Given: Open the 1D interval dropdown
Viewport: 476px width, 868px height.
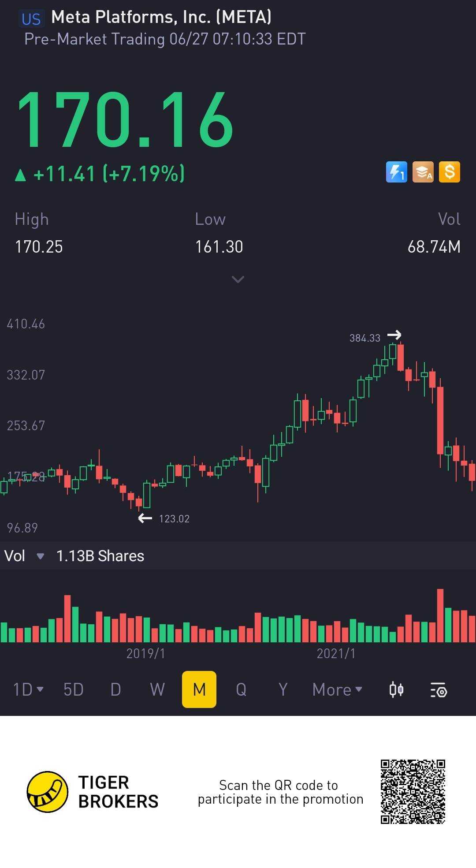Looking at the screenshot, I should coord(28,689).
